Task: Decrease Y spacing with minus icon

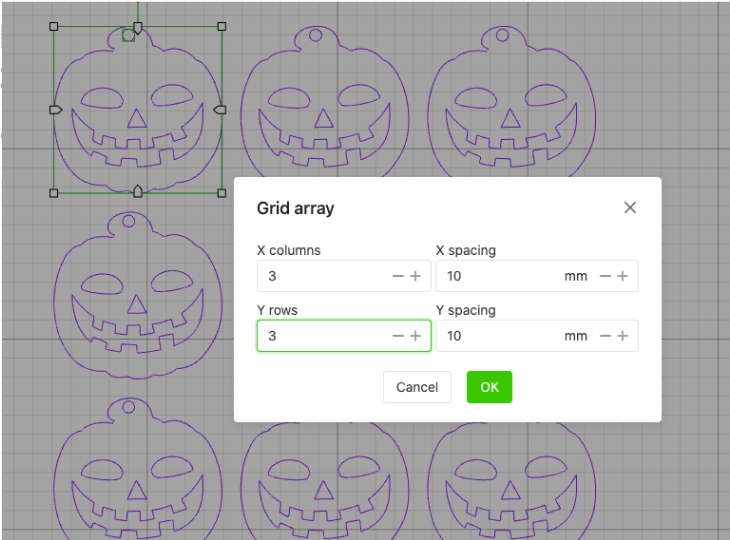Action: point(604,336)
